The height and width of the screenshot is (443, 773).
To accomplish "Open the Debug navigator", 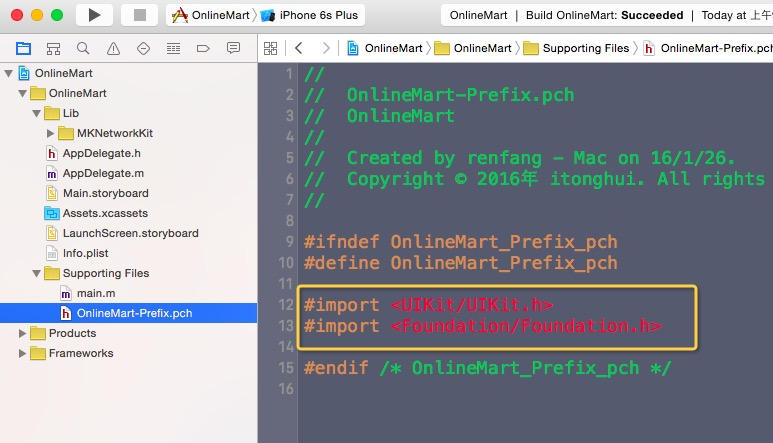I will click(173, 48).
